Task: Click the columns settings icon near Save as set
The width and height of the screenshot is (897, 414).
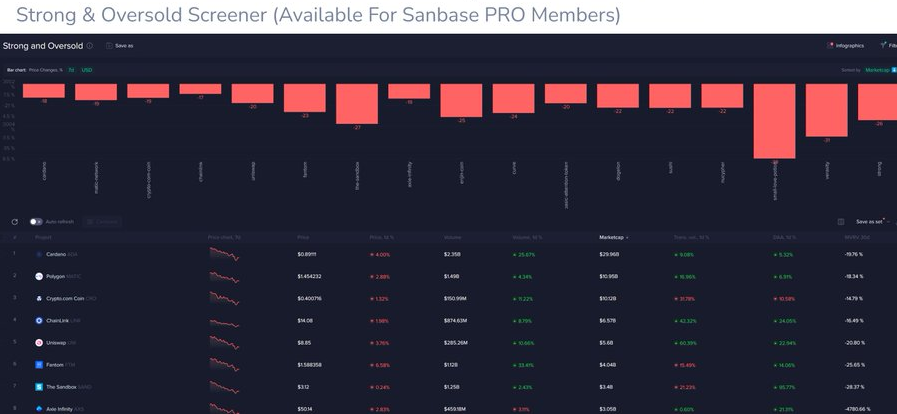Action: 841,222
